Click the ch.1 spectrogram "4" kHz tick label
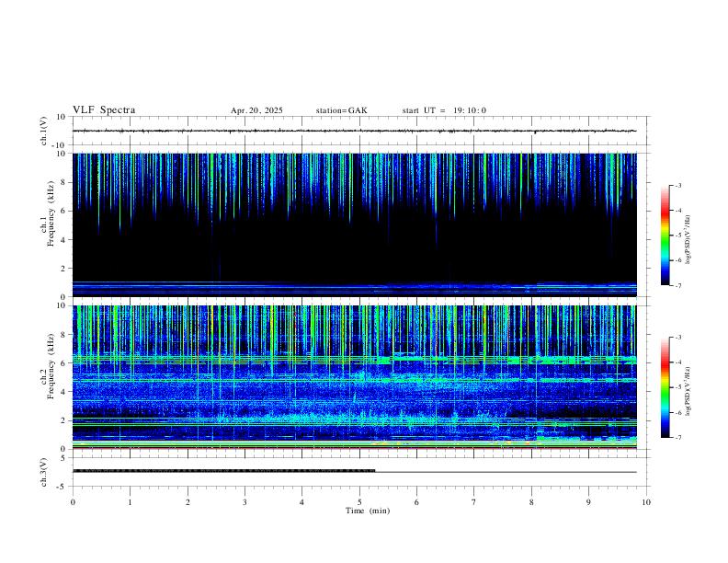 point(63,240)
